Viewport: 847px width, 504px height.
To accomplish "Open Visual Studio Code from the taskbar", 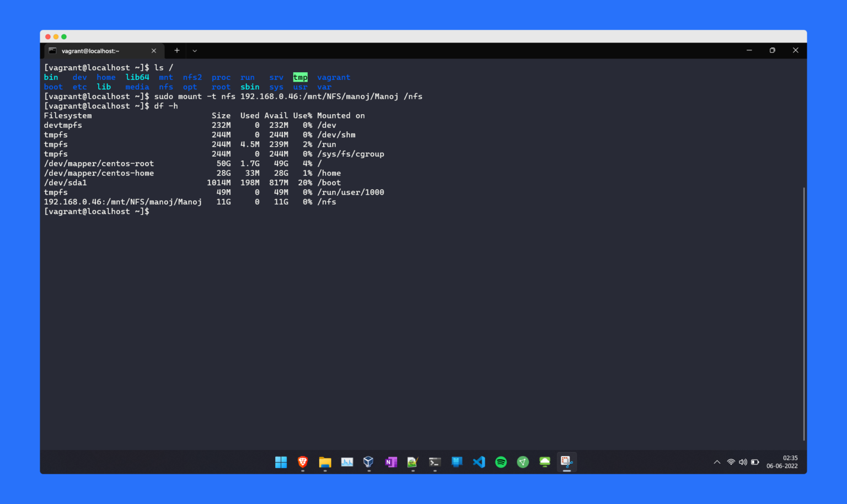I will click(x=479, y=462).
